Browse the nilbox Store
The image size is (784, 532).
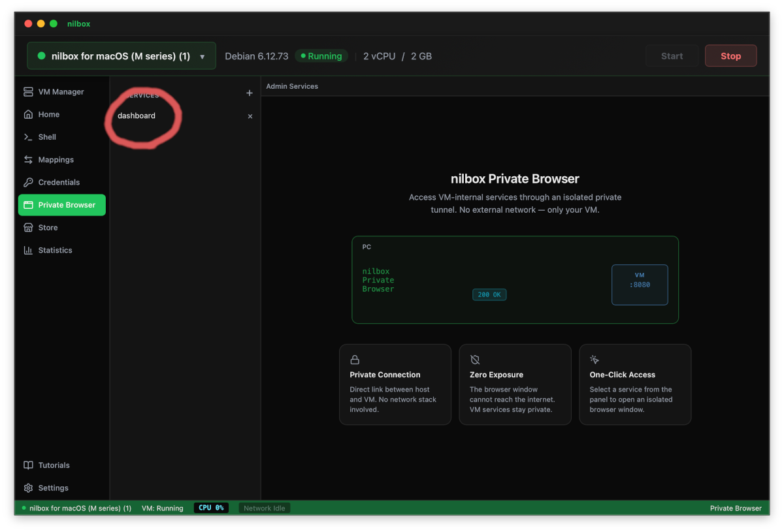(48, 227)
